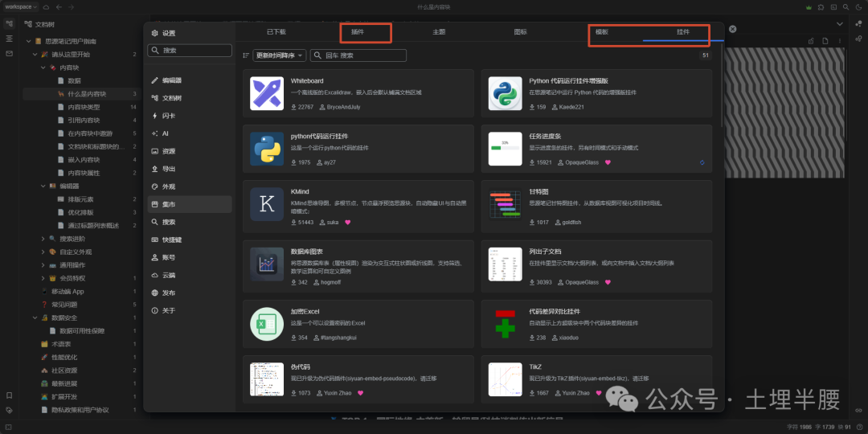Viewport: 868px width, 434px height.
Task: Open AI settings section
Action: pos(190,133)
